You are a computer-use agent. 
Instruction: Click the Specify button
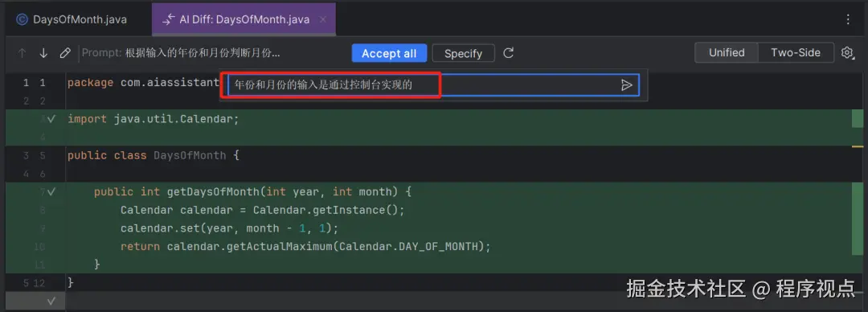coord(464,53)
